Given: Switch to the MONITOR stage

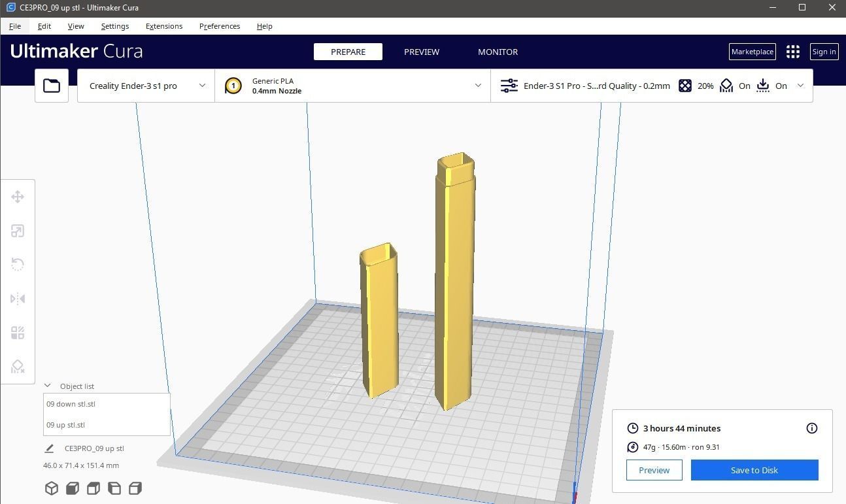Looking at the screenshot, I should pos(498,52).
